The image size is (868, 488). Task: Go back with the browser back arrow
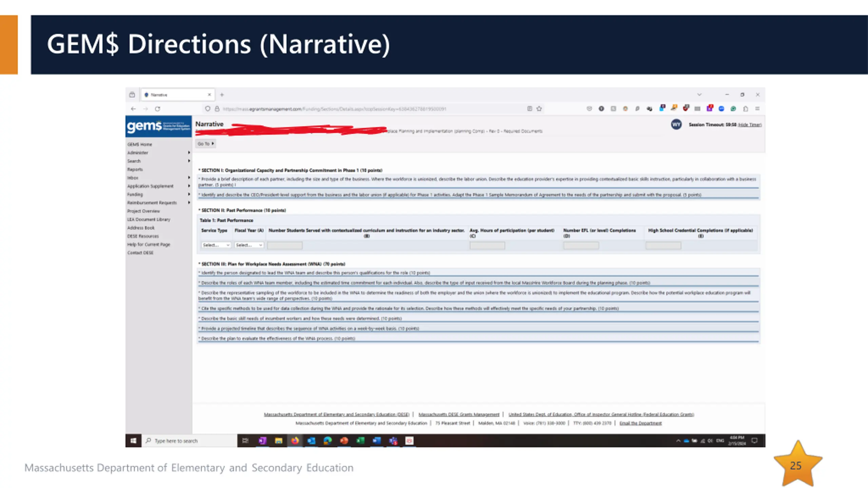click(133, 109)
